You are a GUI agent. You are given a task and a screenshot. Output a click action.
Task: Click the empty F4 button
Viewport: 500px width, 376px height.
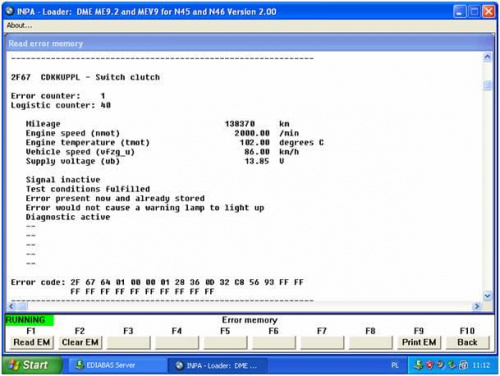pyautogui.click(x=177, y=342)
